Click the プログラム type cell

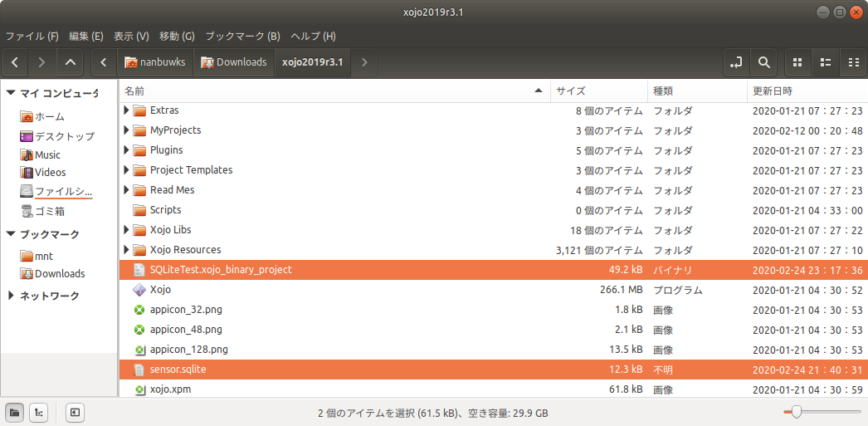point(678,290)
